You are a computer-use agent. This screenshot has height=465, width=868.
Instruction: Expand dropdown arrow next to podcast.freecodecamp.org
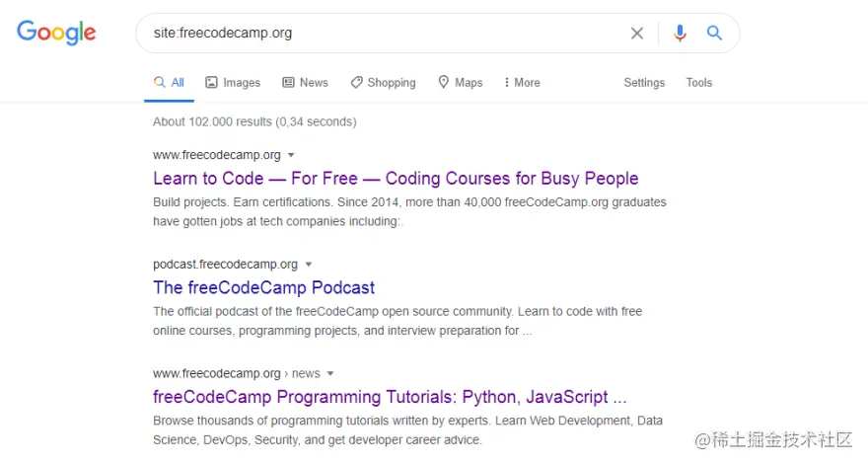click(x=309, y=265)
